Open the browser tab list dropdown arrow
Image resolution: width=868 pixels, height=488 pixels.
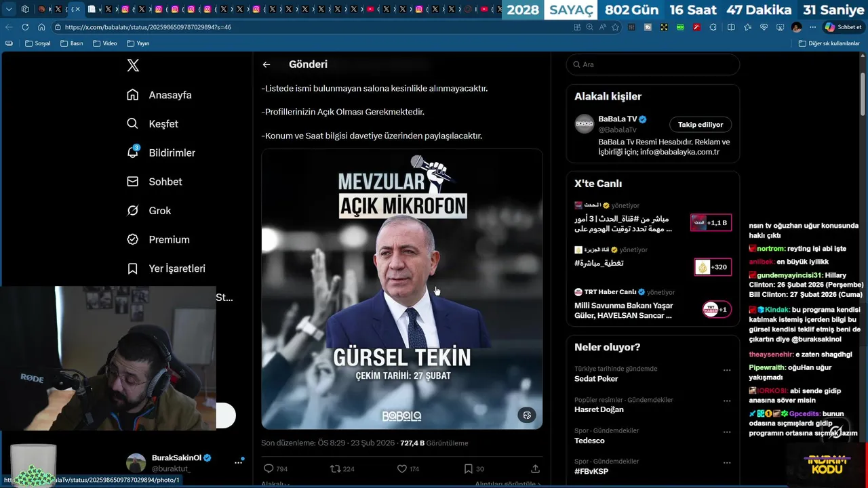[9, 9]
